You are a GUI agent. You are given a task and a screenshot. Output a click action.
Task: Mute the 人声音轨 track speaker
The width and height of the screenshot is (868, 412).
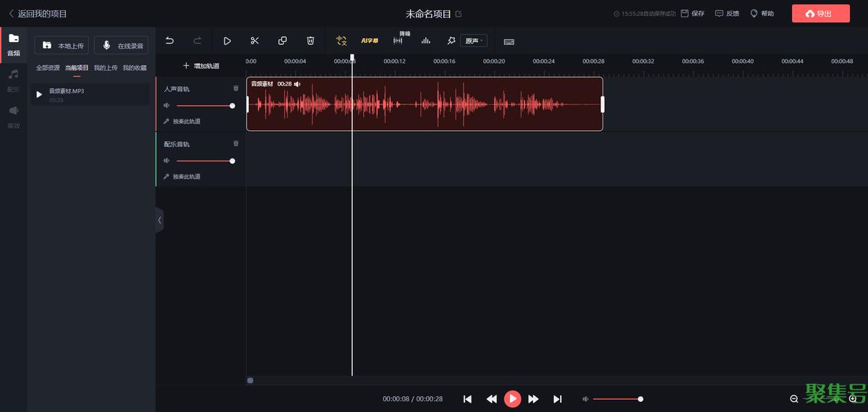[166, 106]
